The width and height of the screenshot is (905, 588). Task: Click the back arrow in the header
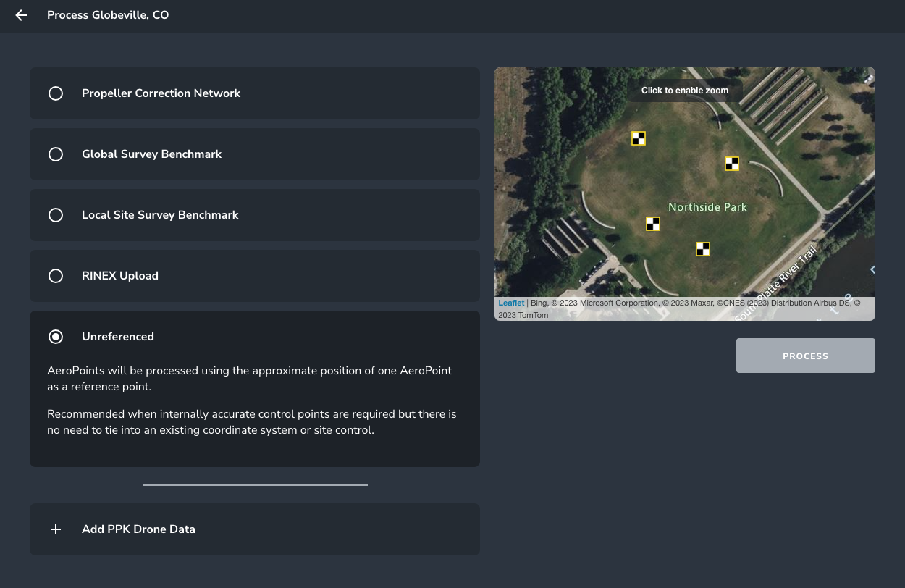21,15
